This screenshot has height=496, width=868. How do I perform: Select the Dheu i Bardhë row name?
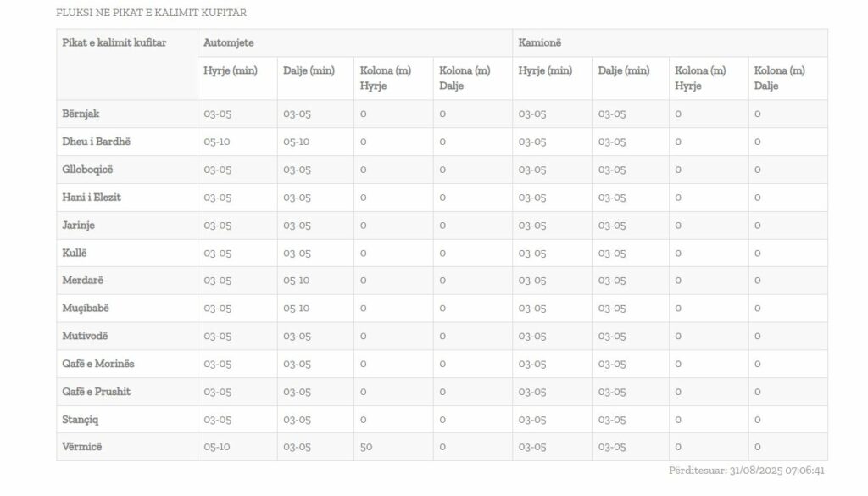click(x=96, y=141)
